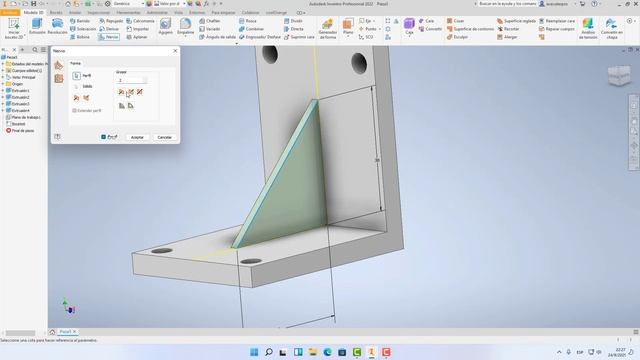
Task: Expand Extrusión1 feature node
Action: pyautogui.click(x=3, y=91)
